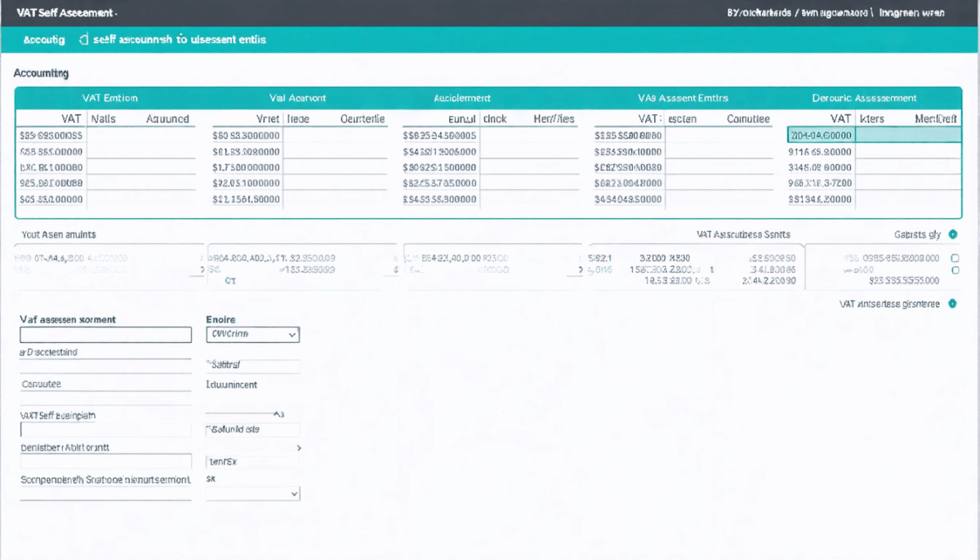This screenshot has width=980, height=560.
Task: Click the '$21.1581.50000' cell
Action: [x=246, y=198]
